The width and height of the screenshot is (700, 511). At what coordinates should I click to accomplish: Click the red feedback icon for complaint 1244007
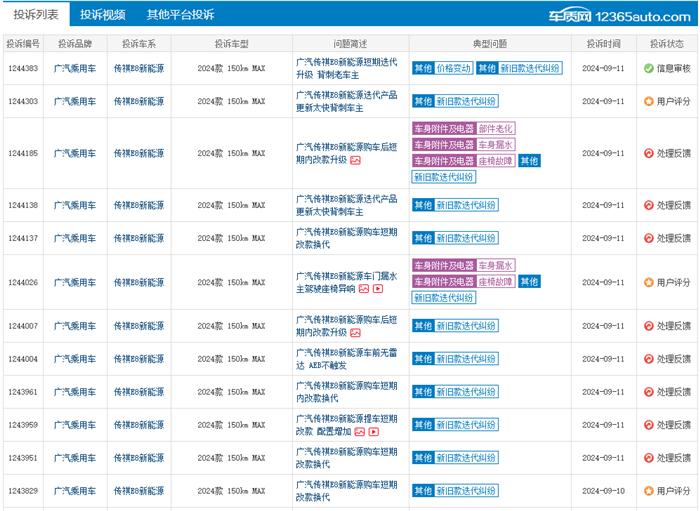tap(649, 326)
